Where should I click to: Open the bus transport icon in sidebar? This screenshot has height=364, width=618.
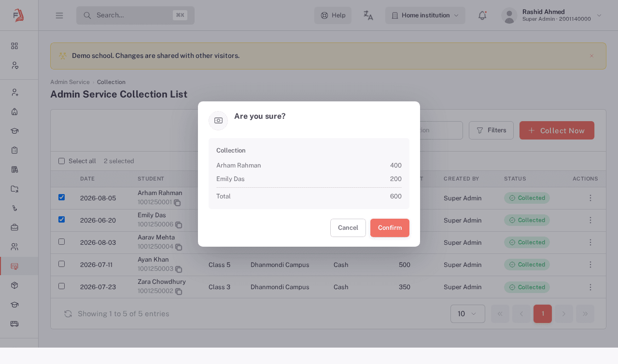(x=14, y=324)
